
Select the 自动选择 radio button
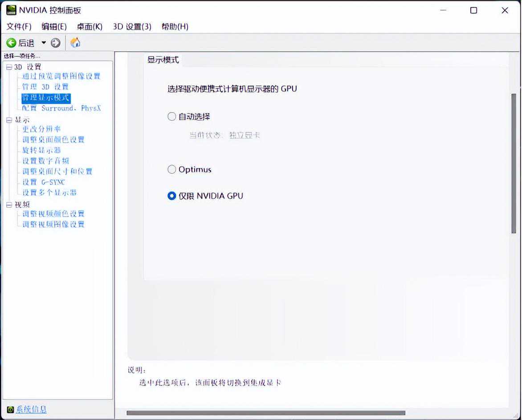(x=172, y=117)
